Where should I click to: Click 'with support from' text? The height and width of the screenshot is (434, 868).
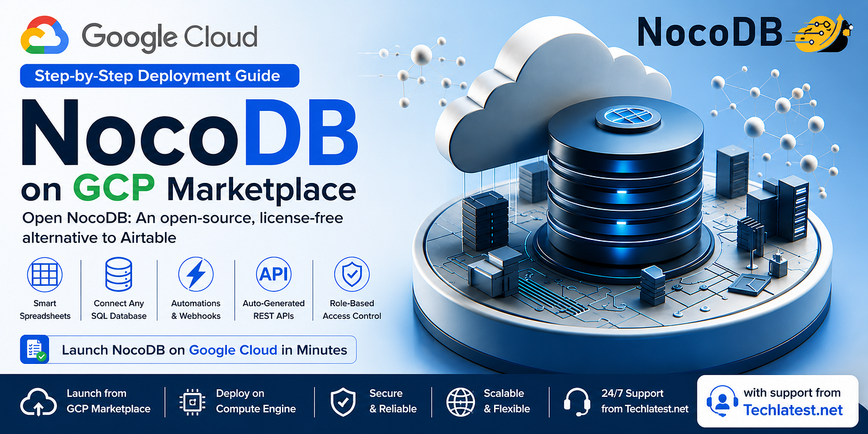tap(792, 392)
